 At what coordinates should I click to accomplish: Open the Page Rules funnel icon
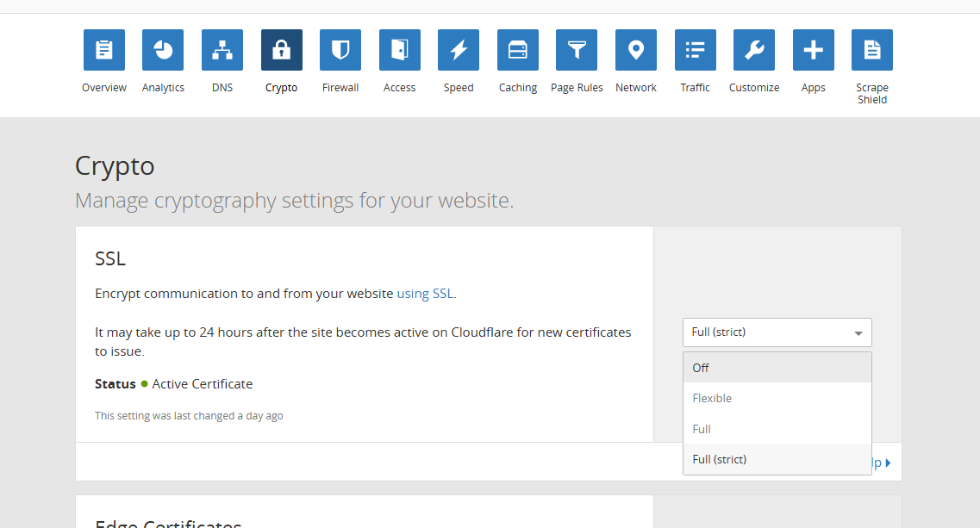pyautogui.click(x=577, y=50)
